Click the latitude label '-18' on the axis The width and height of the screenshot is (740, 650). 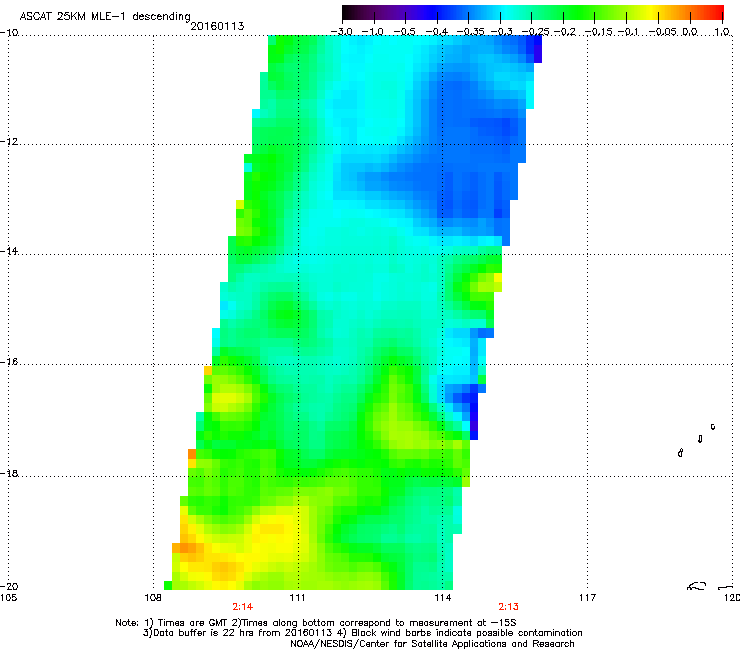click(x=9, y=473)
